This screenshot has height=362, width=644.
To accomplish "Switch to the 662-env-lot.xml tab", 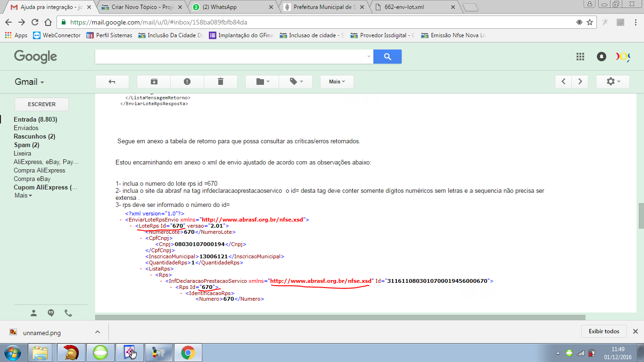I will (415, 7).
